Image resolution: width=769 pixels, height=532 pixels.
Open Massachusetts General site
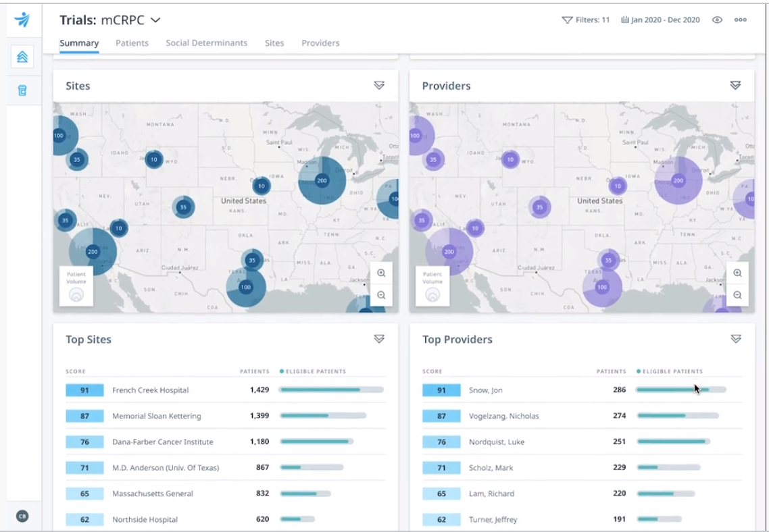153,494
